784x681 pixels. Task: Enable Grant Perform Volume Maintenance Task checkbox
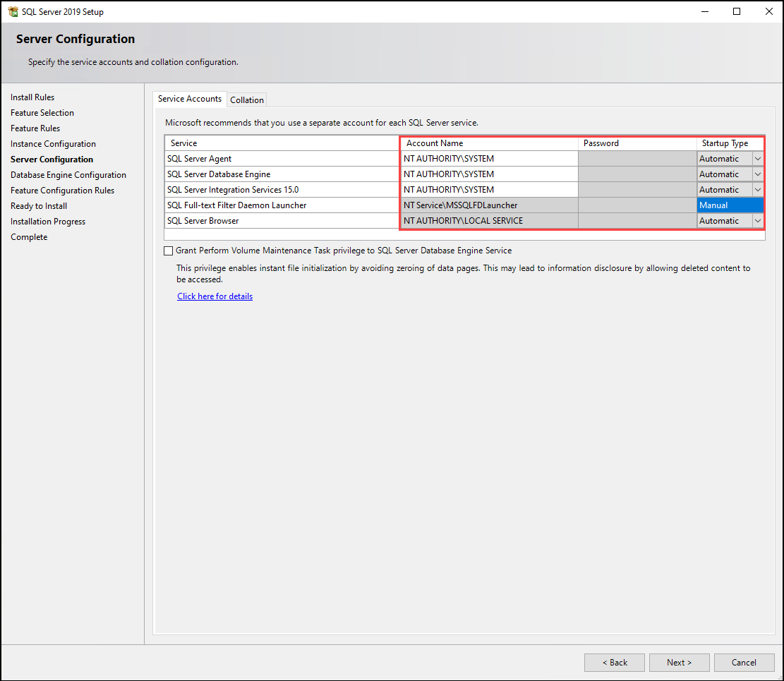point(169,251)
